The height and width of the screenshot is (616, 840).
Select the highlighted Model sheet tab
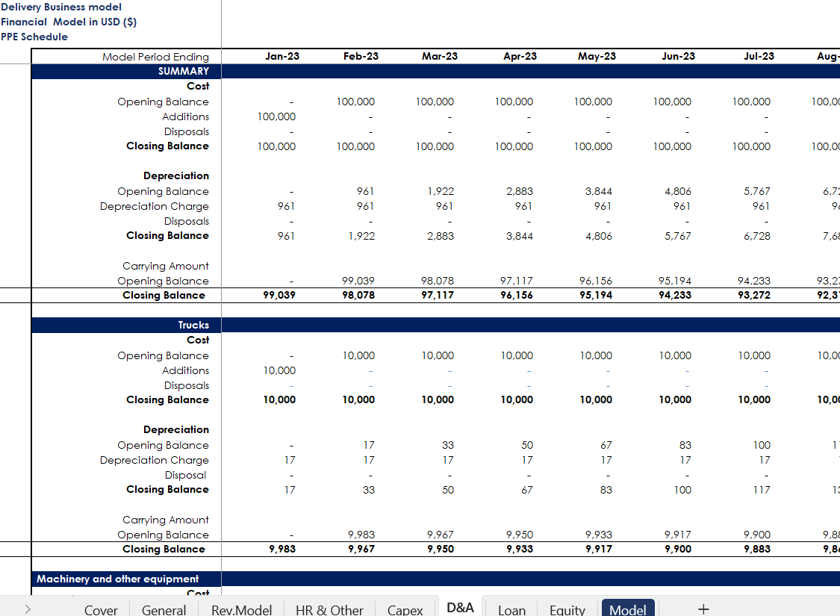628,609
